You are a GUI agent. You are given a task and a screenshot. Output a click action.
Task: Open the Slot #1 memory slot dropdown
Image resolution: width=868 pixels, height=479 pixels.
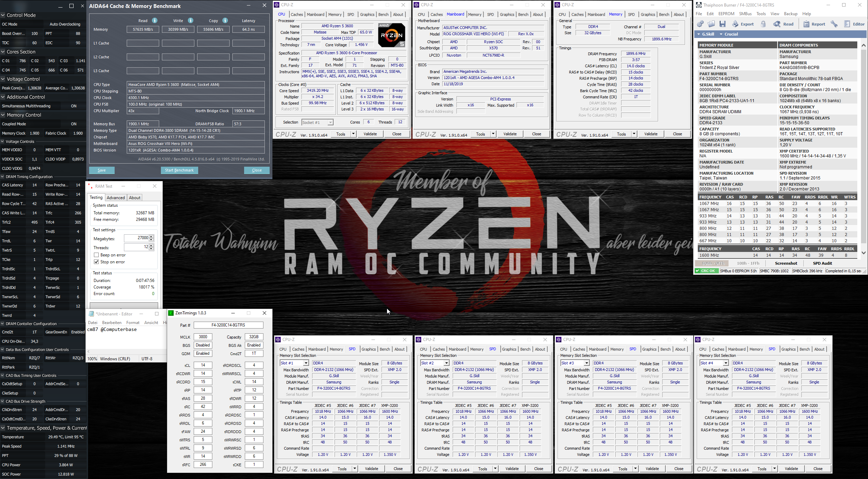click(x=306, y=363)
